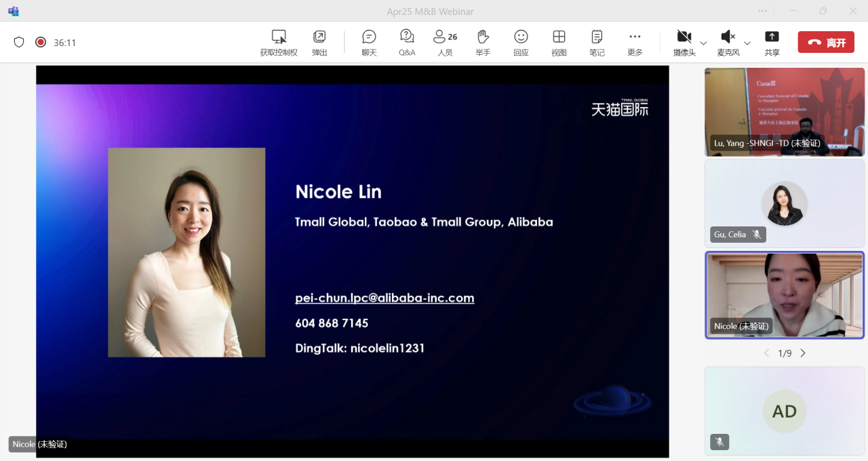Image resolution: width=868 pixels, height=461 pixels.
Task: Expand microphone options dropdown arrow
Action: (747, 43)
